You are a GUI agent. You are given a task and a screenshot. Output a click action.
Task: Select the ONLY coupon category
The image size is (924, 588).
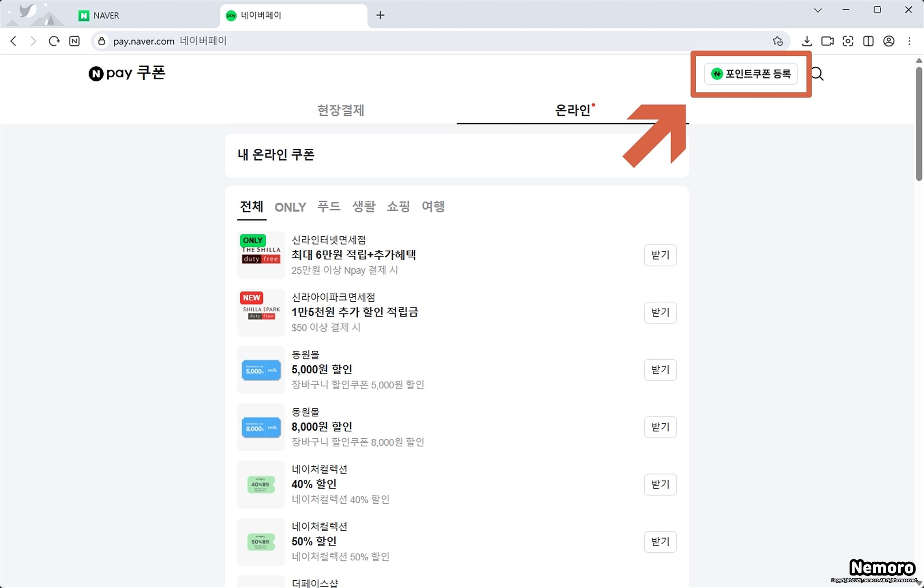(x=290, y=207)
